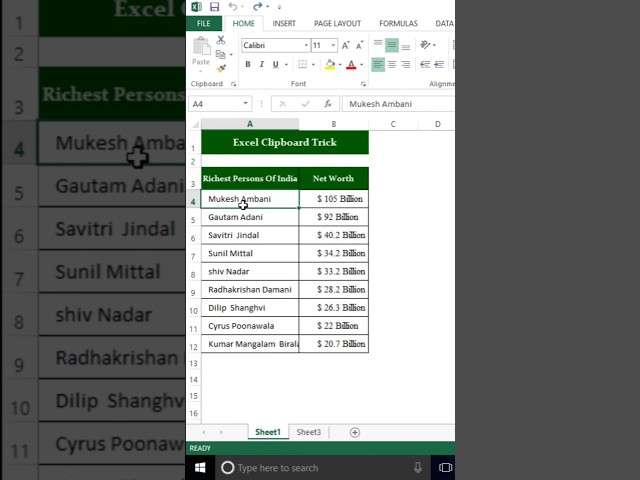Image resolution: width=640 pixels, height=480 pixels.
Task: Switch to the FORMULAS ribbon tab
Action: click(x=398, y=23)
